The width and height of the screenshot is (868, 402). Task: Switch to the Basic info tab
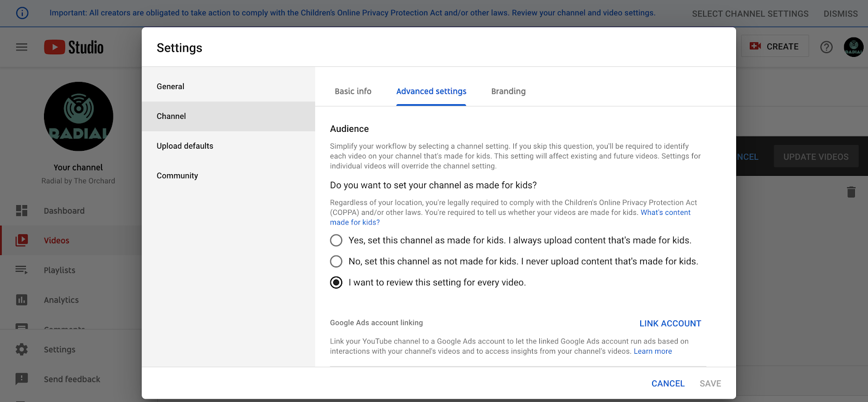353,91
